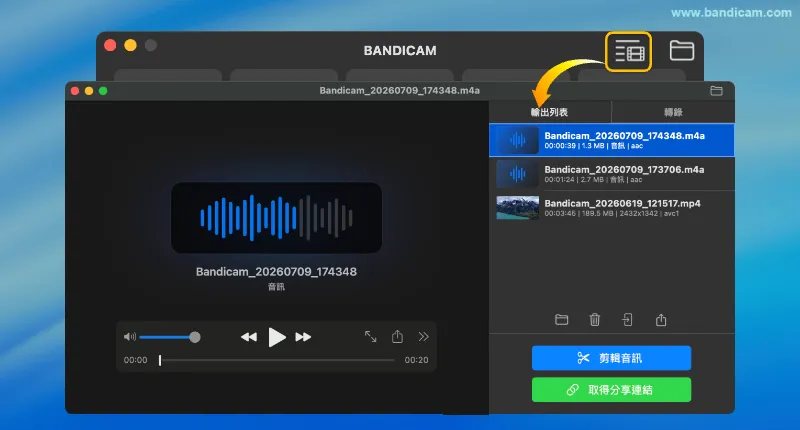Mute audio via the speaker icon

click(x=130, y=337)
